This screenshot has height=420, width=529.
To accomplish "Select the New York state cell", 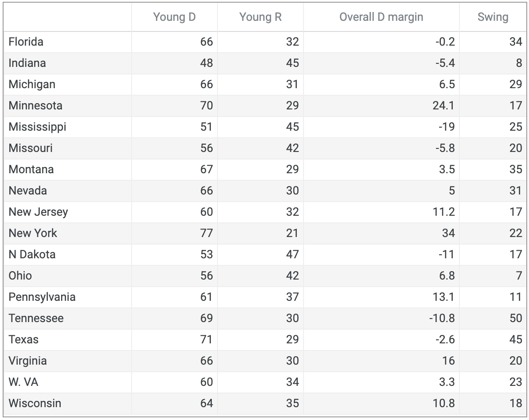I will click(x=33, y=233).
